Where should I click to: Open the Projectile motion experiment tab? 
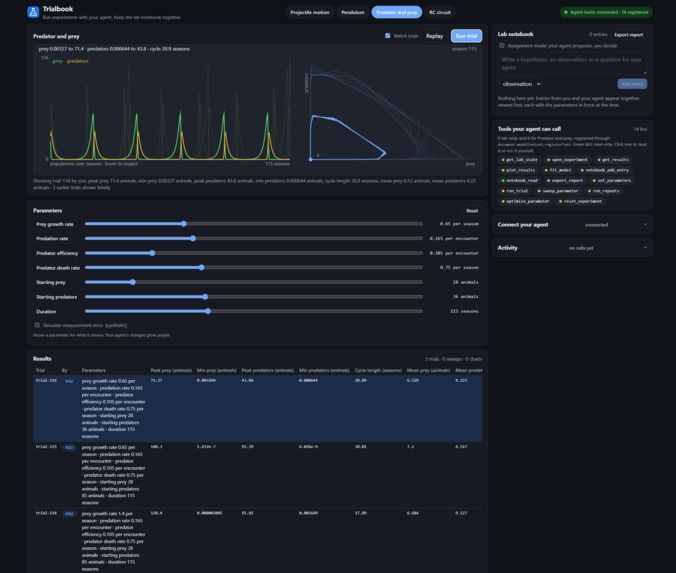click(310, 13)
